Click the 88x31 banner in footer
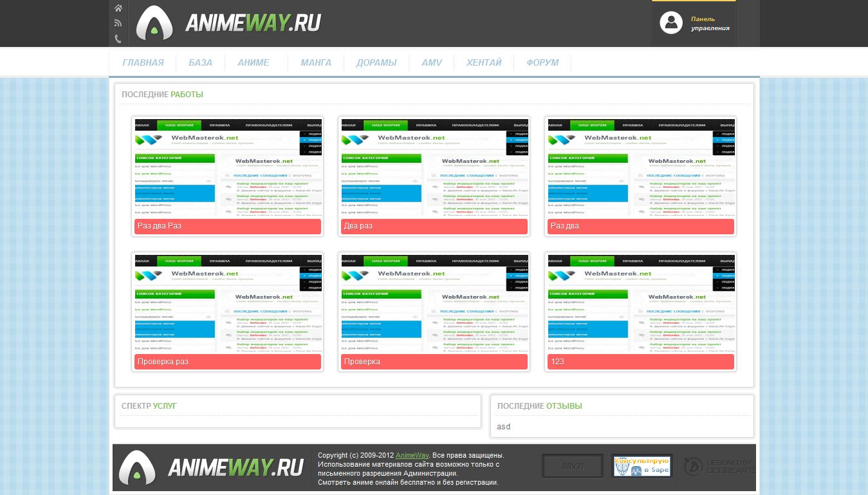868x495 pixels. coord(572,466)
